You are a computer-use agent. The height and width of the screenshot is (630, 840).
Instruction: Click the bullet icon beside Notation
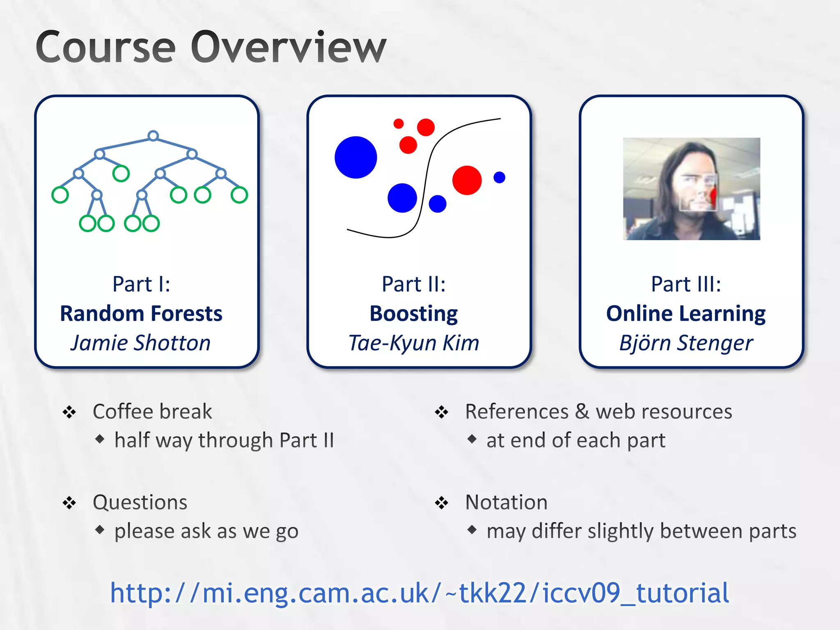tap(442, 502)
